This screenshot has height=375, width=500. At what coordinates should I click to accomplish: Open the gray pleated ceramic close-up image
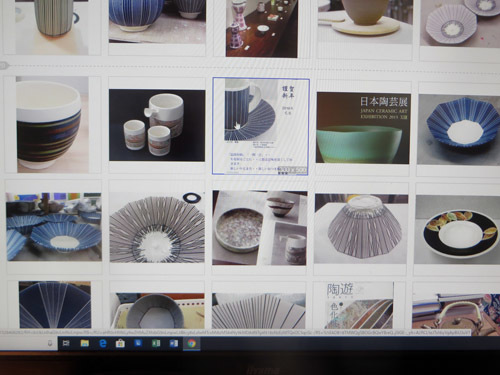259,311
